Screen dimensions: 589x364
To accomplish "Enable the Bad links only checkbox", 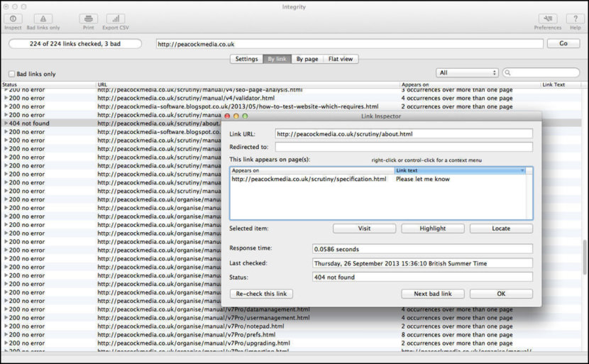I will pyautogui.click(x=11, y=74).
